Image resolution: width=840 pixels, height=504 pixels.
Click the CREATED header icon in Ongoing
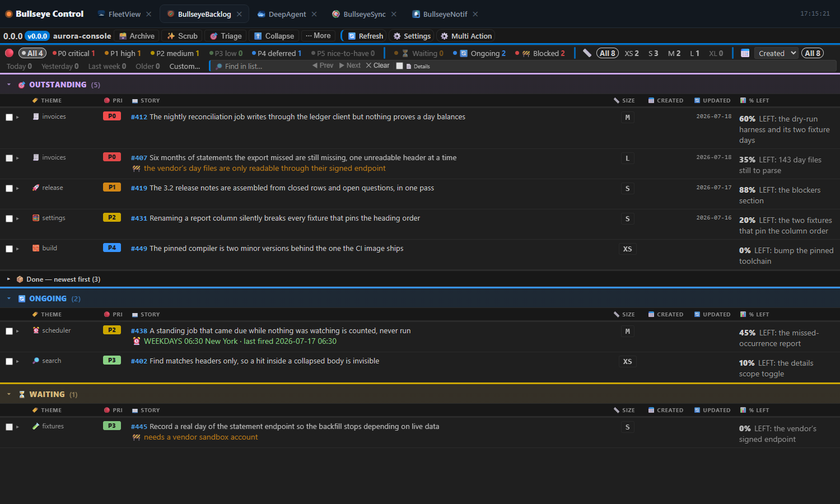point(651,315)
